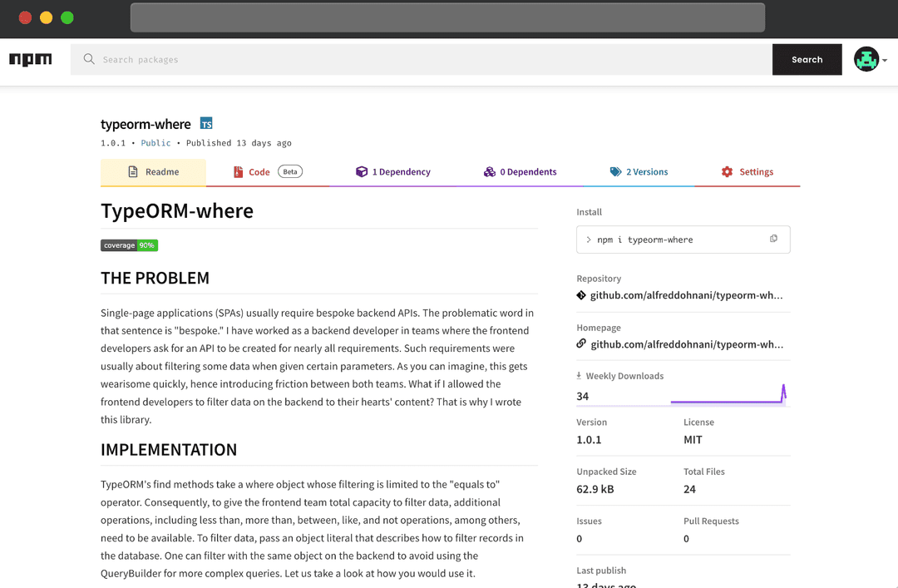Expand the avatar dropdown caret
Screen dimensions: 898x588
(886, 61)
